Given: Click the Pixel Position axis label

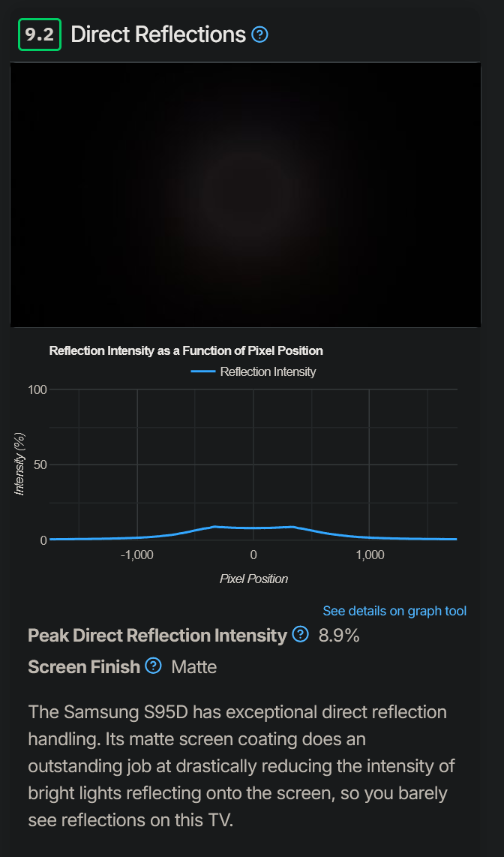Looking at the screenshot, I should (x=253, y=579).
